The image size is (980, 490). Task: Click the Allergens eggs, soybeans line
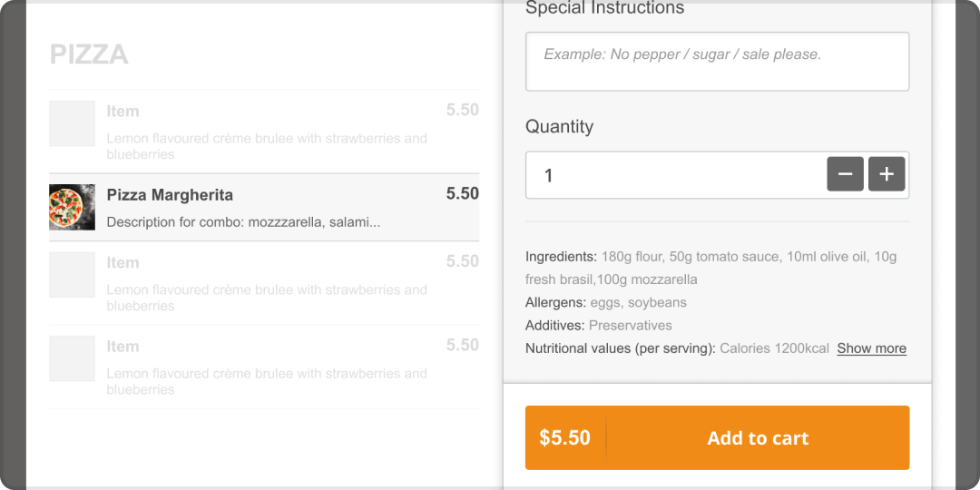pos(606,302)
